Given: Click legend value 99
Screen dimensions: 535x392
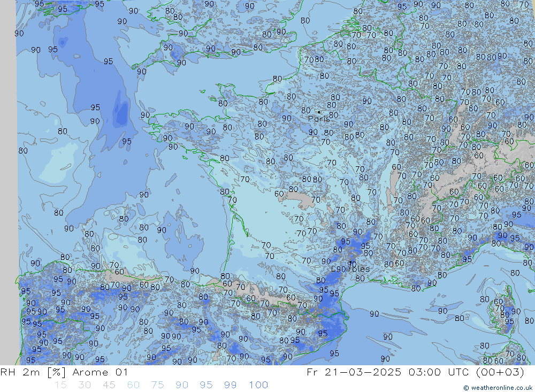Looking at the screenshot, I should pos(231,385).
